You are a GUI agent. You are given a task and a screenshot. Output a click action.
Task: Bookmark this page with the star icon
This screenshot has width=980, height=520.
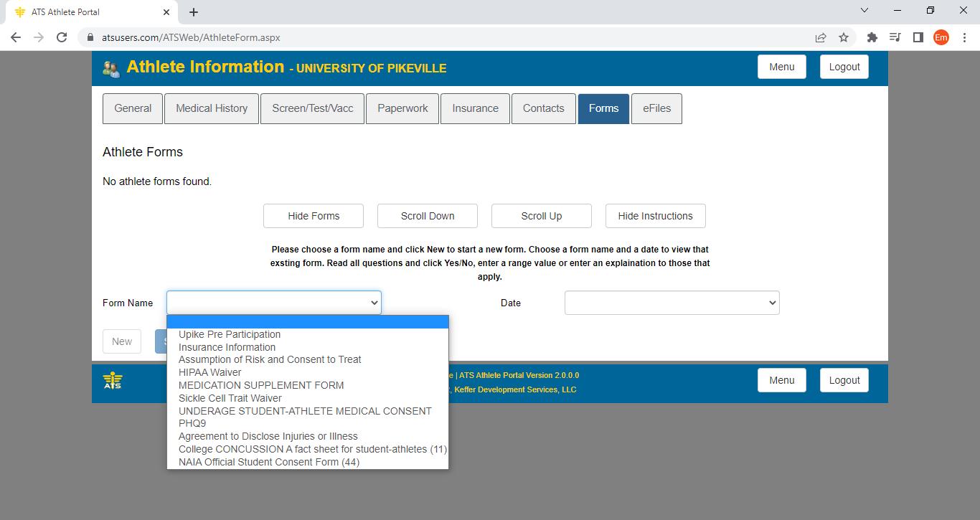[x=844, y=37]
